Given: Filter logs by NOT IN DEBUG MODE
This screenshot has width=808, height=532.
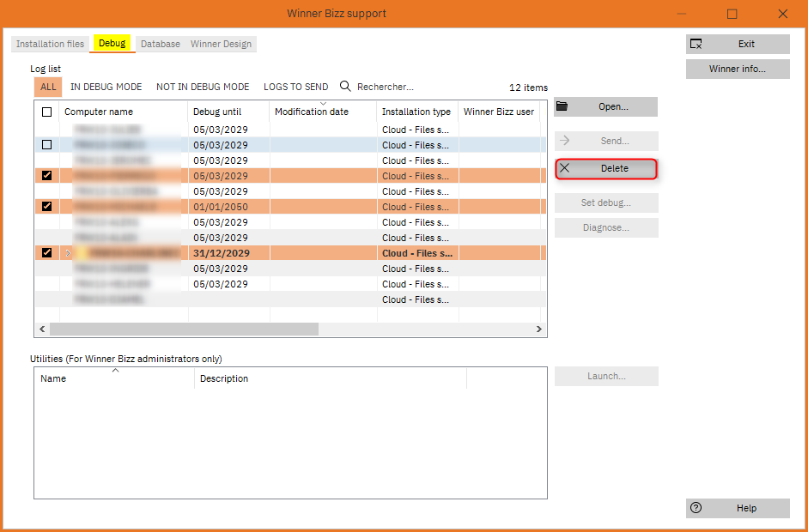Looking at the screenshot, I should tap(203, 87).
